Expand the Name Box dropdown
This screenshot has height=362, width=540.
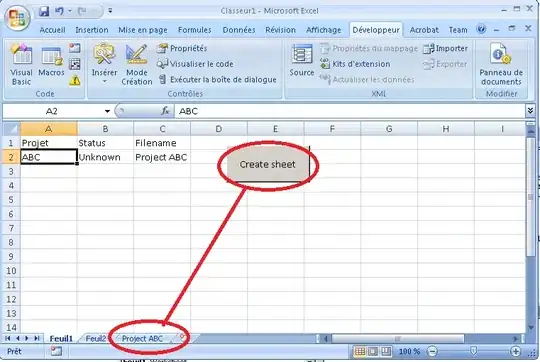[x=107, y=111]
